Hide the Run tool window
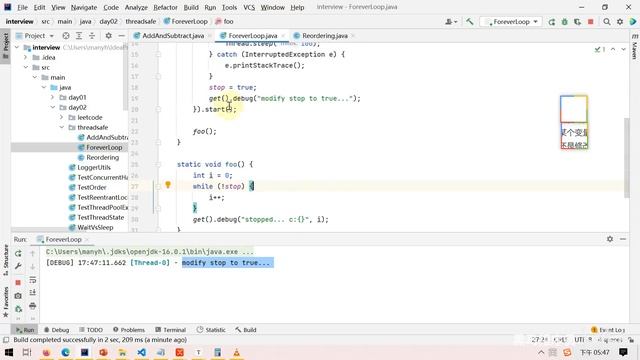The height and width of the screenshot is (360, 640). pyautogui.click(x=623, y=239)
